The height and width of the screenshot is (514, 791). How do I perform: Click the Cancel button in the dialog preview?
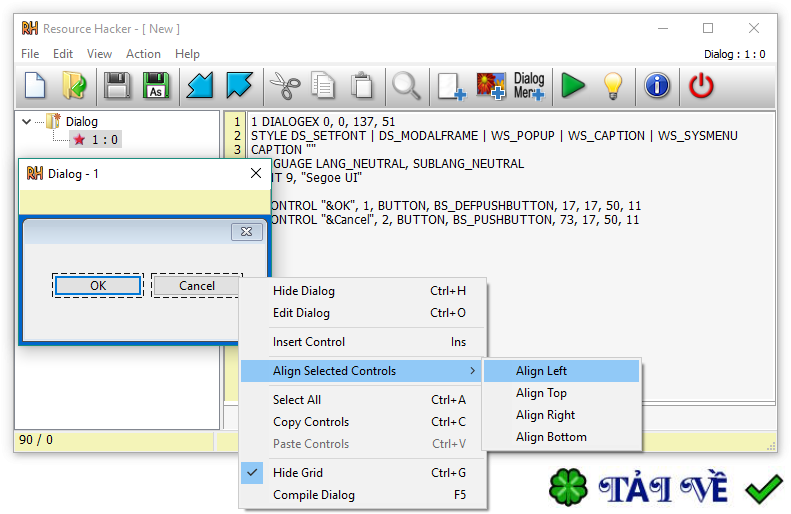[x=196, y=285]
